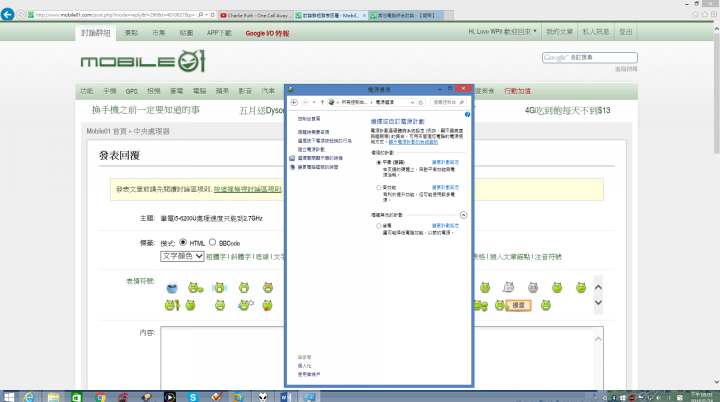Image resolution: width=720 pixels, height=402 pixels.
Task: Click the 行動加值 nav item
Action: (x=517, y=91)
